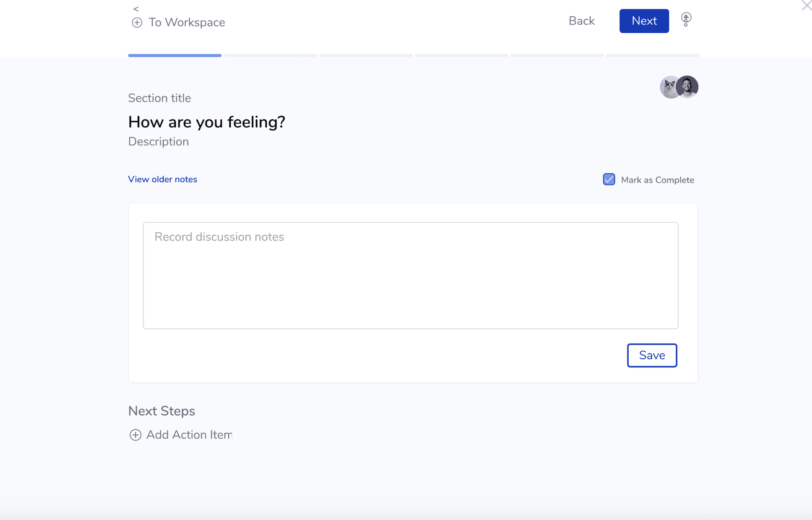This screenshot has height=520, width=812.
Task: Jump to the last progress segment
Action: click(x=653, y=55)
